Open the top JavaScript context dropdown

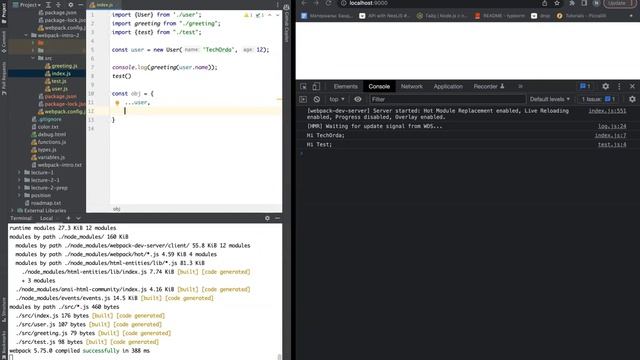[337, 99]
